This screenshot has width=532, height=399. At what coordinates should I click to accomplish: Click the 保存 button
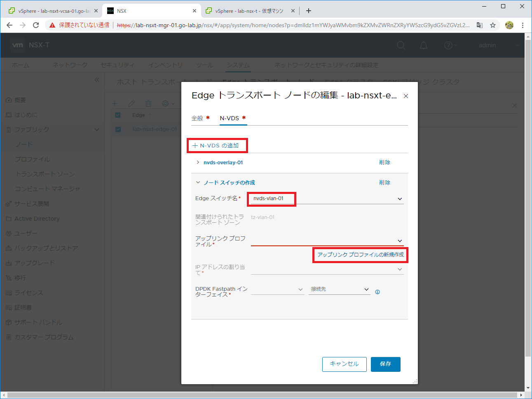click(386, 364)
